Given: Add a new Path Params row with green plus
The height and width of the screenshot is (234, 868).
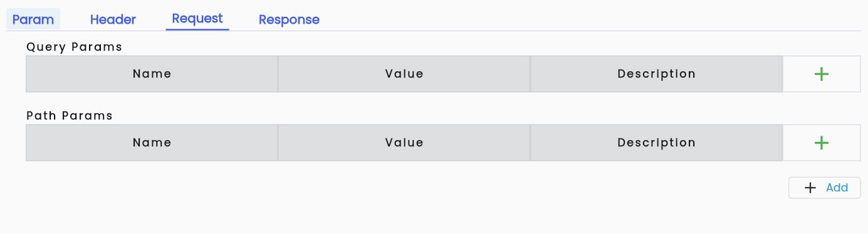Looking at the screenshot, I should point(821,143).
